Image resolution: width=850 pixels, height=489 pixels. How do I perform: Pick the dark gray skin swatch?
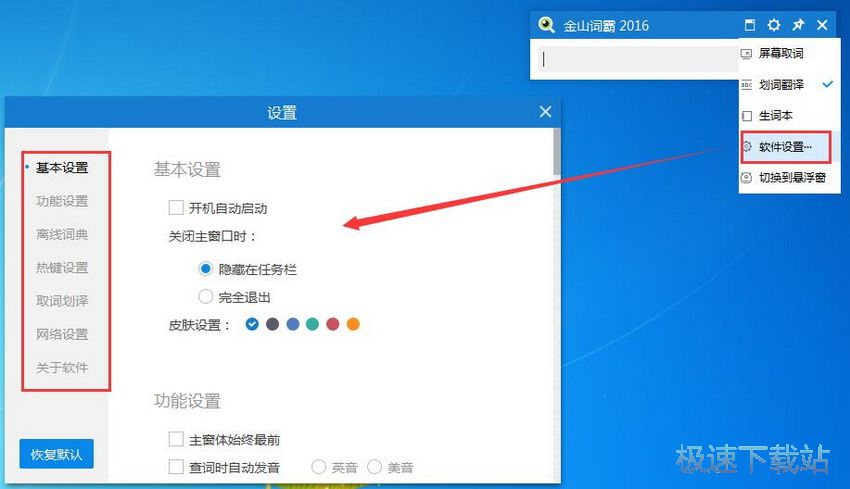[273, 324]
